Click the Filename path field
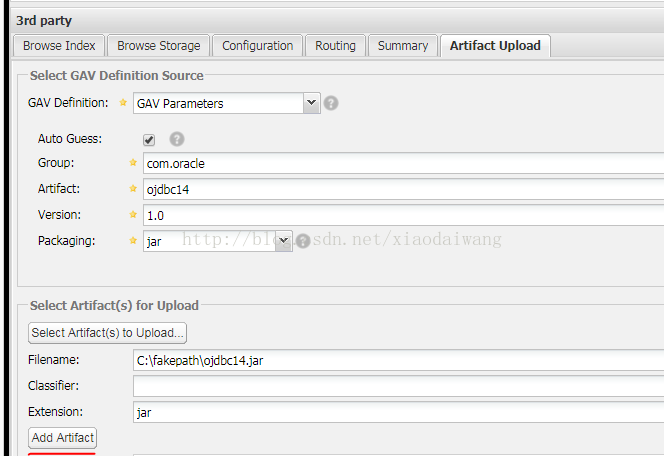Image resolution: width=664 pixels, height=456 pixels. (x=400, y=360)
